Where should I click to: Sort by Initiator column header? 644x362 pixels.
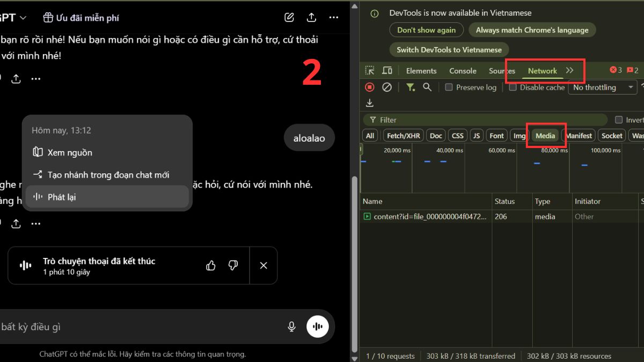click(x=605, y=201)
